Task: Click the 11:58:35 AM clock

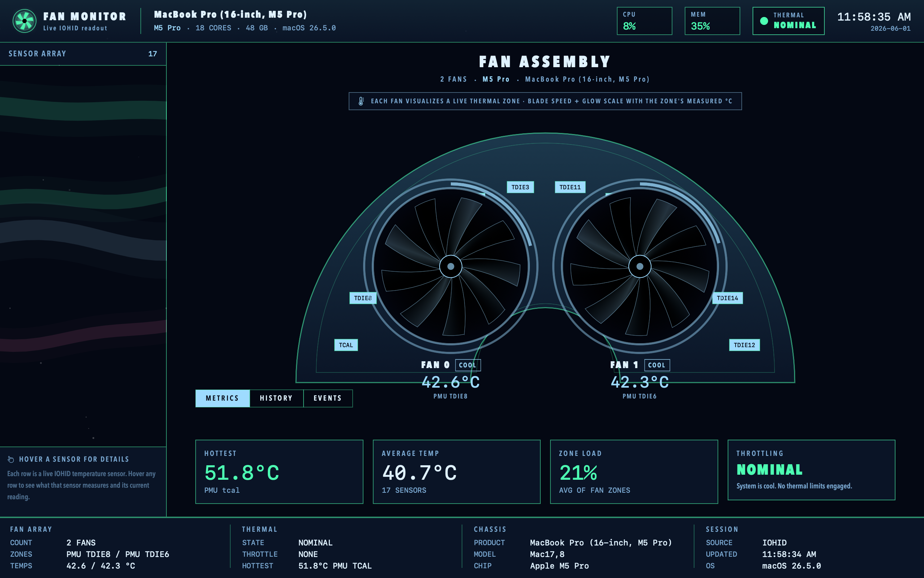Action: (874, 17)
